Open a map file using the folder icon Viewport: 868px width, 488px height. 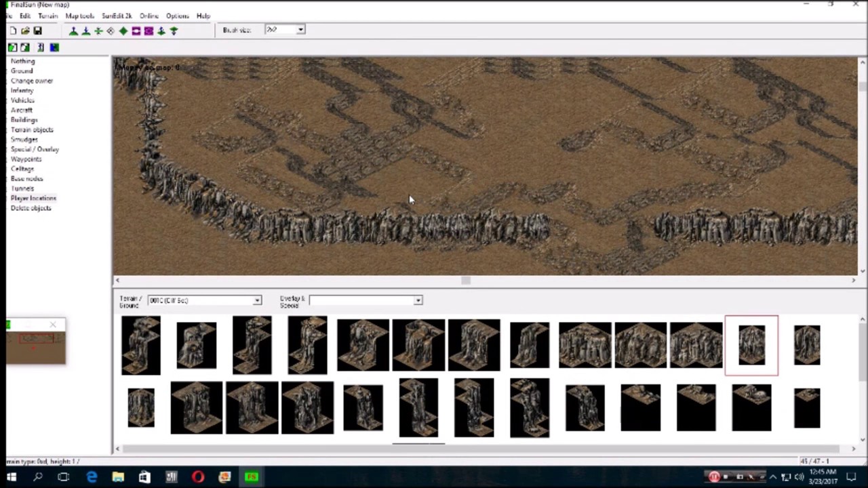coord(25,31)
